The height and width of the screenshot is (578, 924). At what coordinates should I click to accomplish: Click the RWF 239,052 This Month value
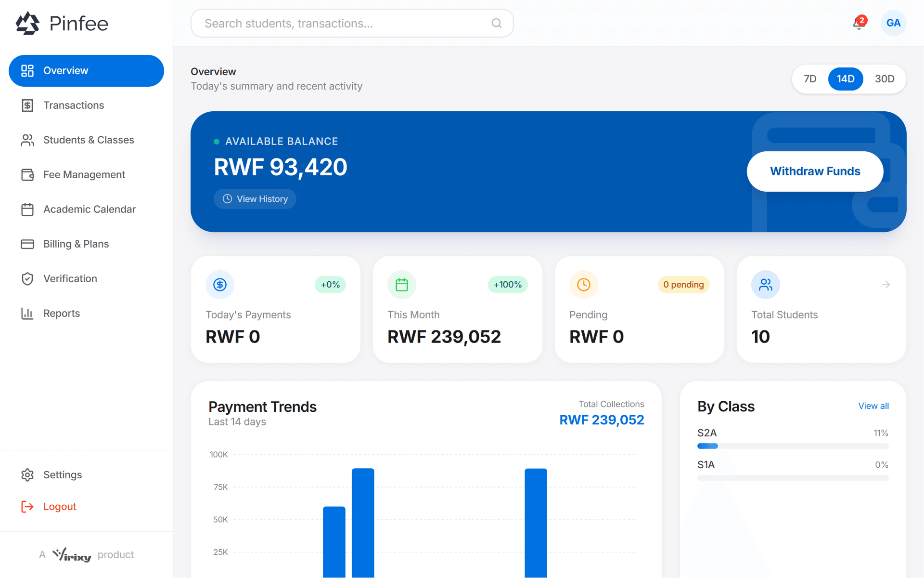tap(444, 337)
